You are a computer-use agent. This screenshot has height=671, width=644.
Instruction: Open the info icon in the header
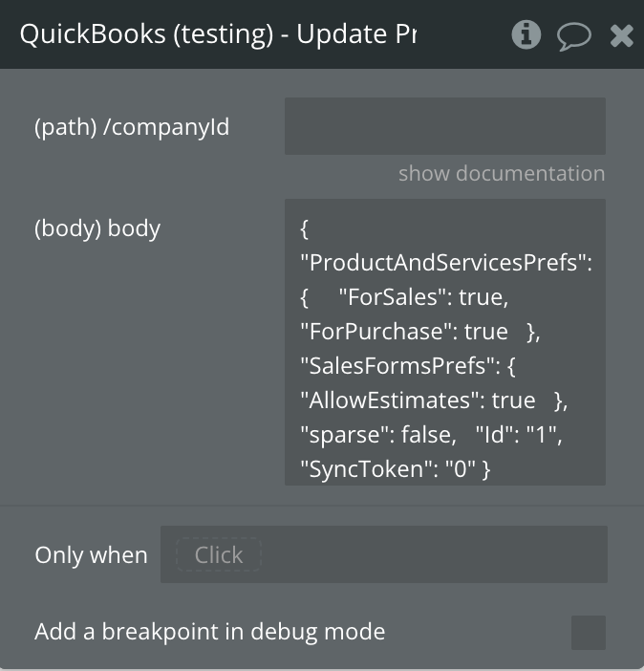(x=526, y=35)
